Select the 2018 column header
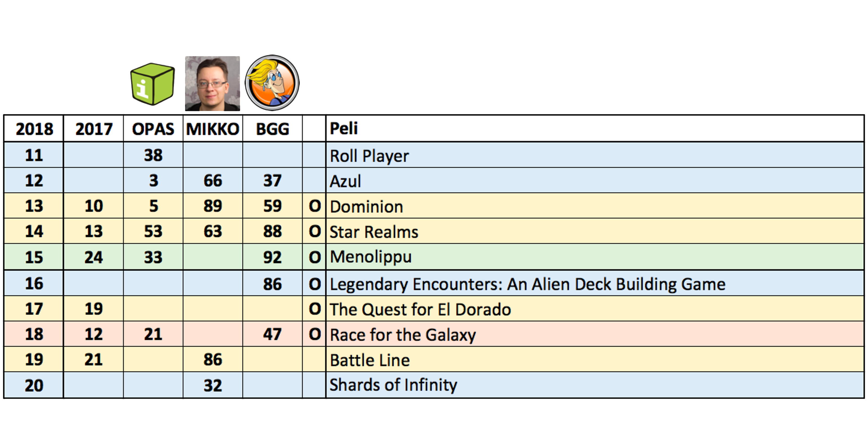This screenshot has height=437, width=868. 34,129
